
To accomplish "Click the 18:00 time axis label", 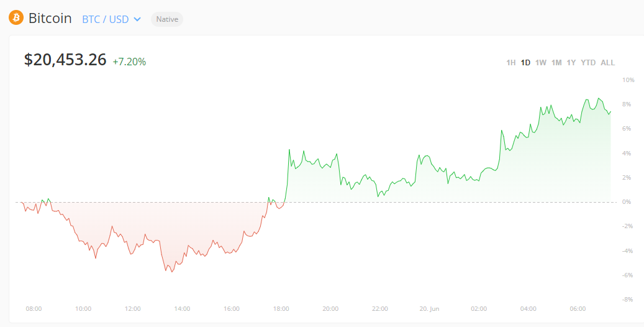I will pyautogui.click(x=281, y=308).
